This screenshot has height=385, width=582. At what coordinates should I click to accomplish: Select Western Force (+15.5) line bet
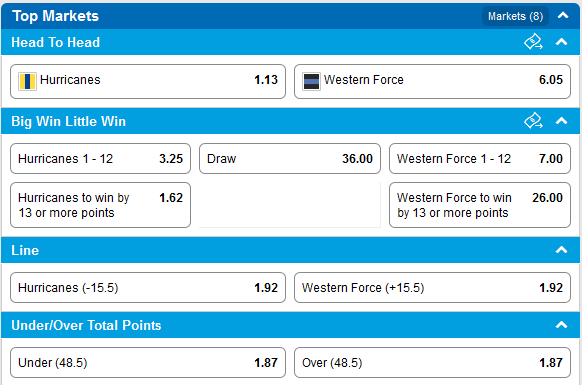[432, 288]
